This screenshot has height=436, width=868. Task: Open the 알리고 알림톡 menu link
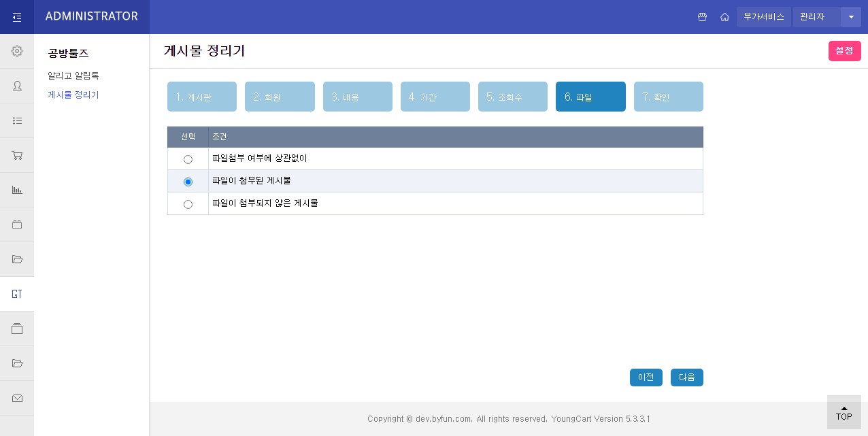73,76
